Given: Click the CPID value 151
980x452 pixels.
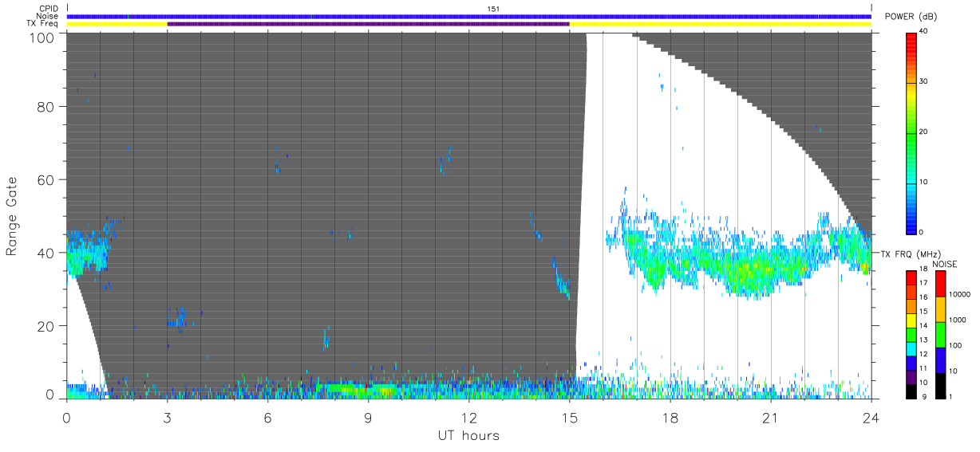Looking at the screenshot, I should (x=493, y=9).
